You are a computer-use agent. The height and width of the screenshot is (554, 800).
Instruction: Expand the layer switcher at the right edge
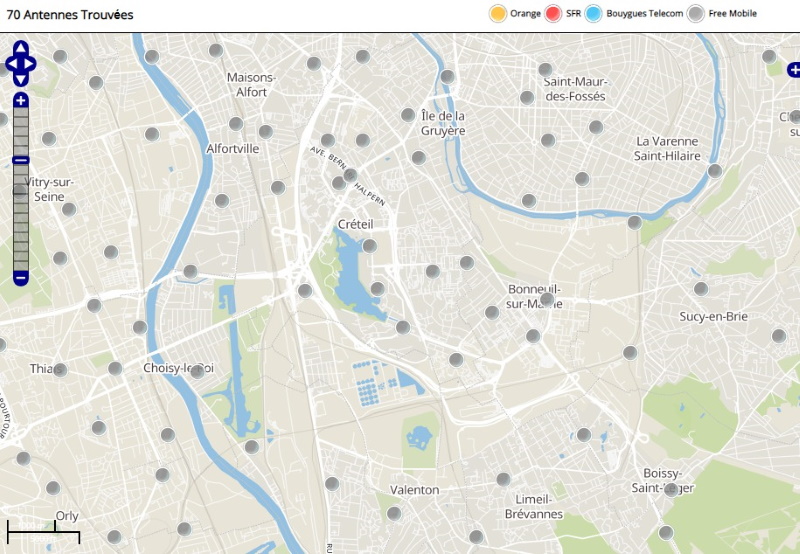794,70
